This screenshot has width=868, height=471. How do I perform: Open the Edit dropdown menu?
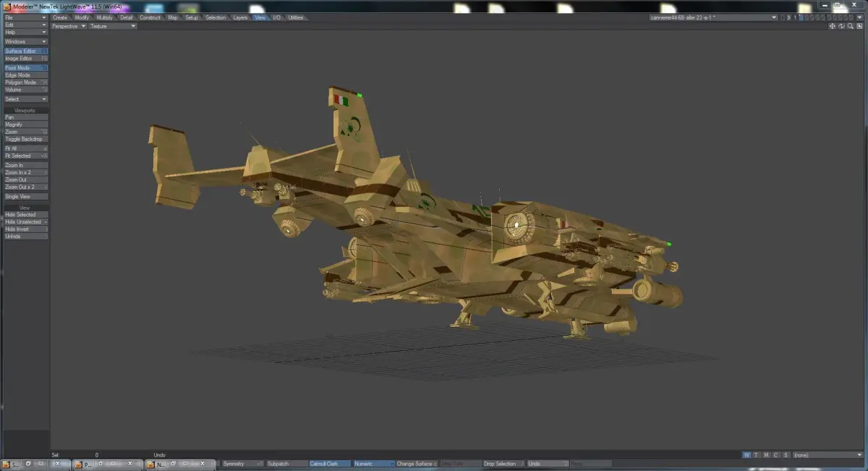pyautogui.click(x=26, y=25)
